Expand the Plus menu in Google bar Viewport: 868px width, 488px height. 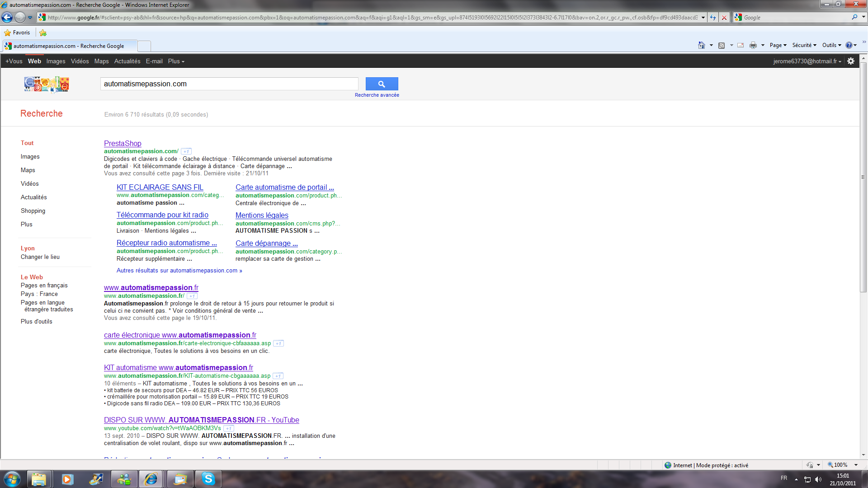[x=176, y=61]
